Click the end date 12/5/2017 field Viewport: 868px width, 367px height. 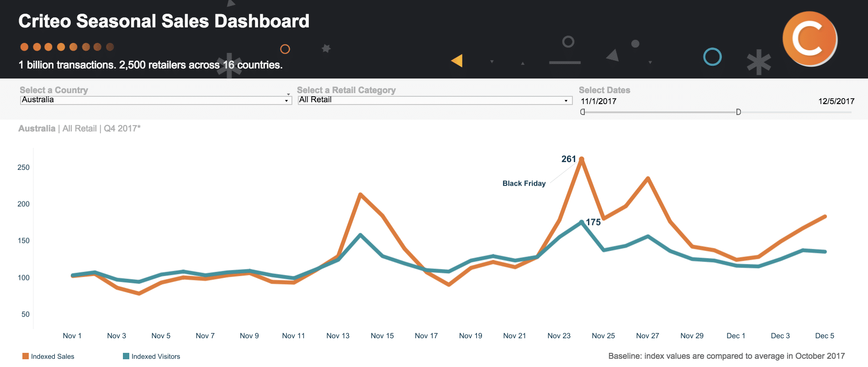836,101
